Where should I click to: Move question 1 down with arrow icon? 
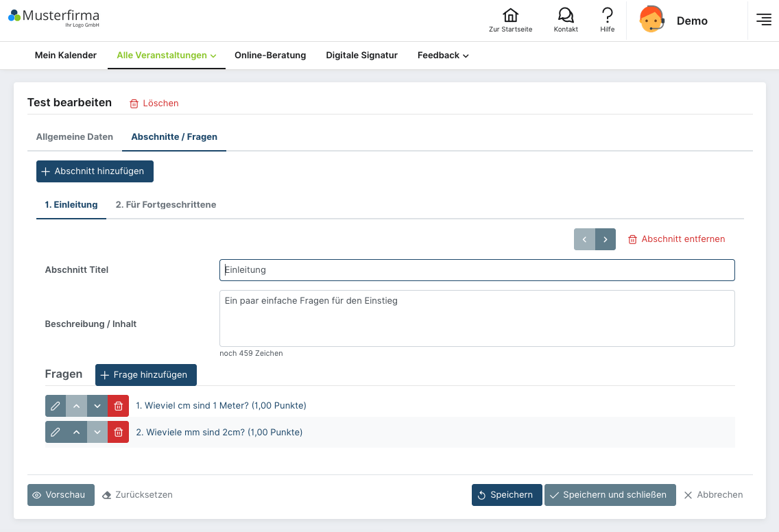pyautogui.click(x=97, y=406)
